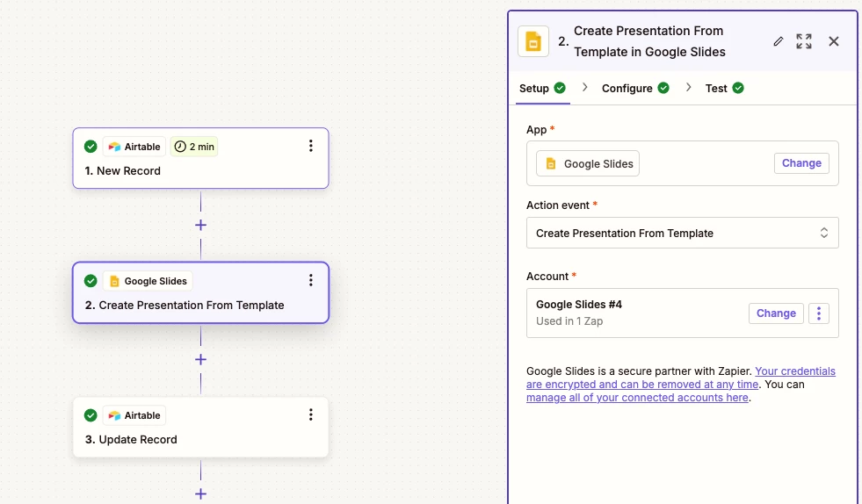Image resolution: width=862 pixels, height=504 pixels.
Task: Open three-dot menu on Google Slides step
Action: coord(310,280)
